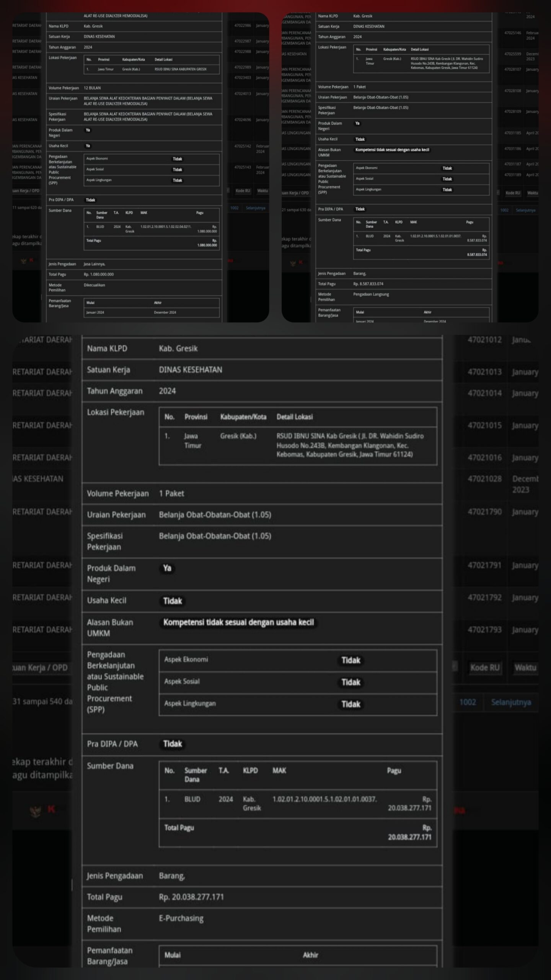Sort by 'Waktu' column header near the '31 sampai 540' listing
Image resolution: width=551 pixels, height=980 pixels.
pyautogui.click(x=525, y=668)
